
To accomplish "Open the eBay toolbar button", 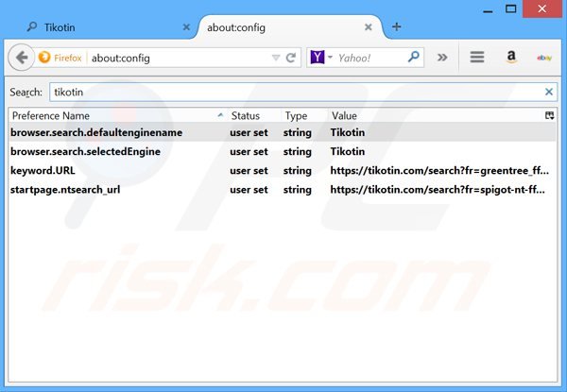I will 544,58.
